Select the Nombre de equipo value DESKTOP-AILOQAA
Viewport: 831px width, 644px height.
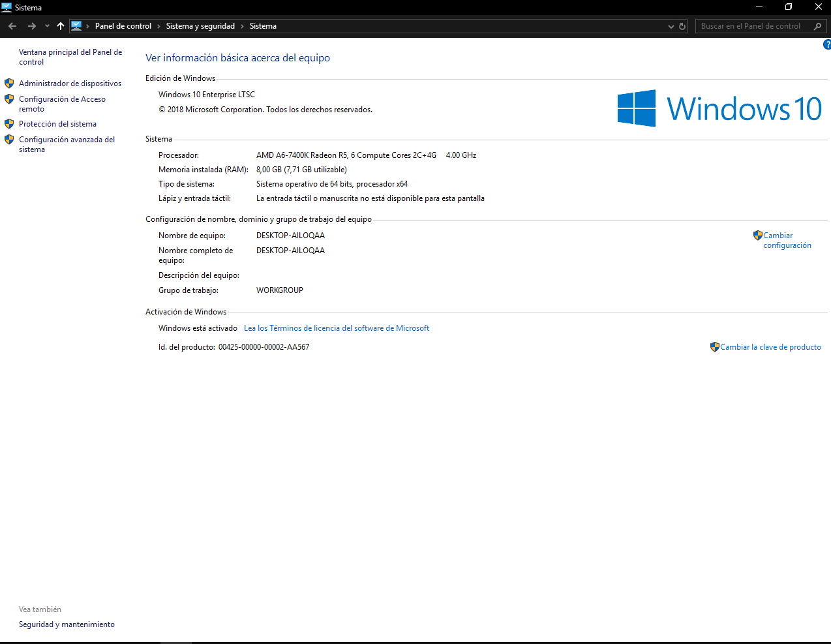pyautogui.click(x=290, y=236)
